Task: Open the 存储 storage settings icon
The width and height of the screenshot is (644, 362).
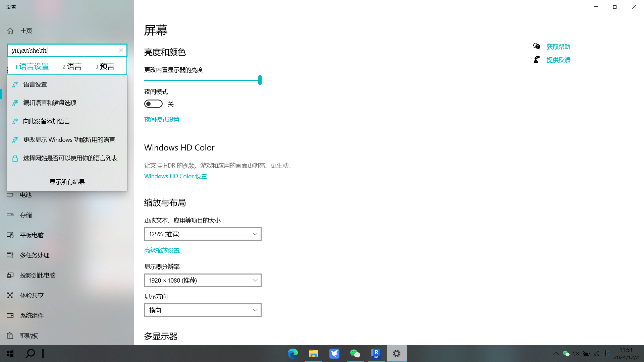Action: coord(10,215)
